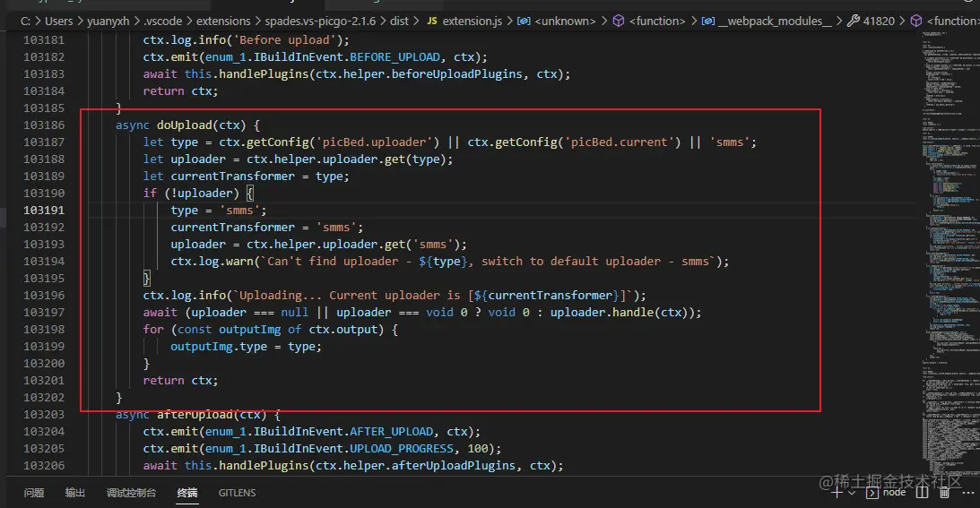Open the GITLENS panel tab
Viewport: 980px width, 508px height.
[x=237, y=493]
